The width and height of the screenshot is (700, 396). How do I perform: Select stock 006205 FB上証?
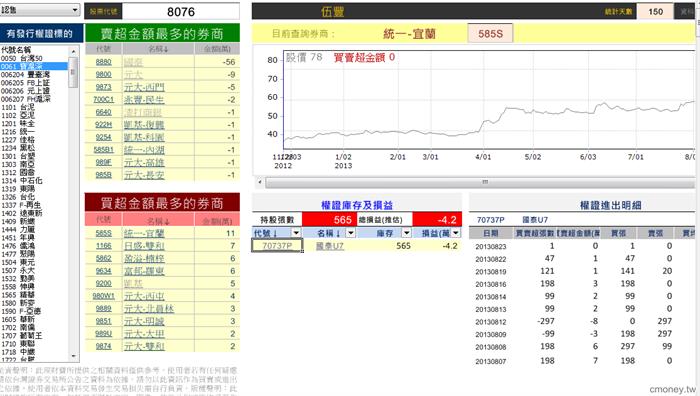click(x=34, y=83)
